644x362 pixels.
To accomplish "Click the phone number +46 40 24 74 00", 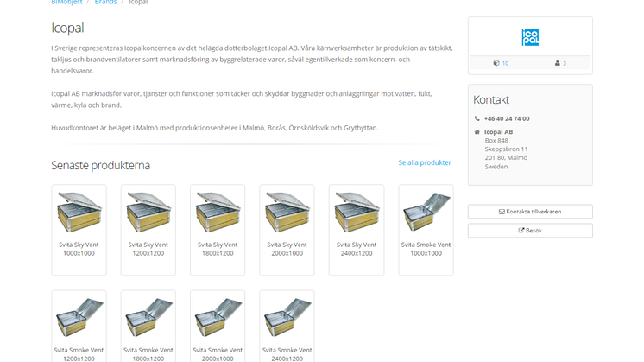I will 507,118.
